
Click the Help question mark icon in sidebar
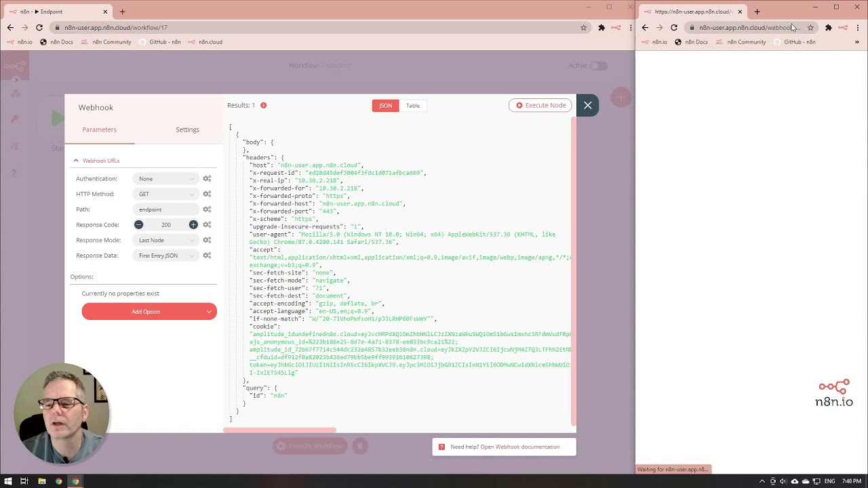[15, 173]
